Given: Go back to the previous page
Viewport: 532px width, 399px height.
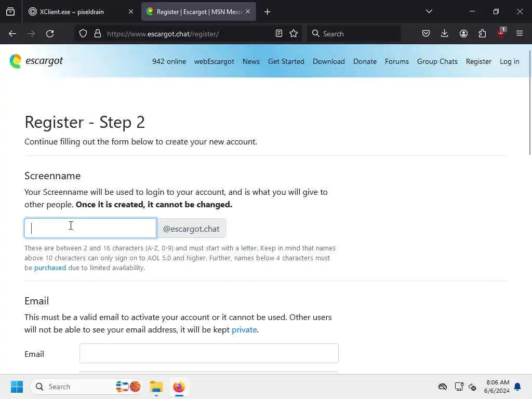Looking at the screenshot, I should coord(12,34).
